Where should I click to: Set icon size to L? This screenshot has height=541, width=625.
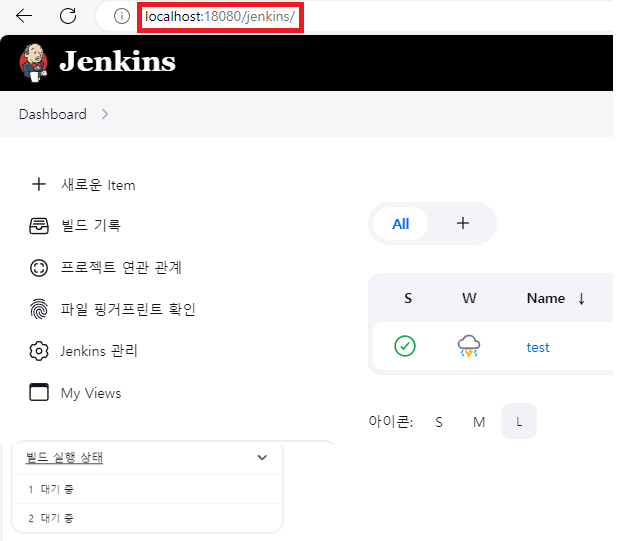click(x=519, y=421)
